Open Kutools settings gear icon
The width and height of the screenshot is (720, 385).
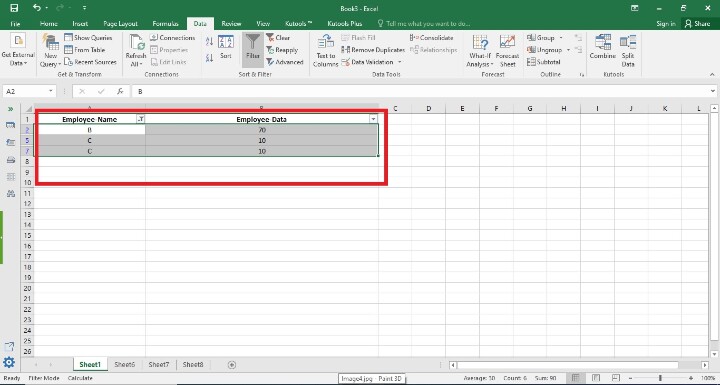[9, 362]
